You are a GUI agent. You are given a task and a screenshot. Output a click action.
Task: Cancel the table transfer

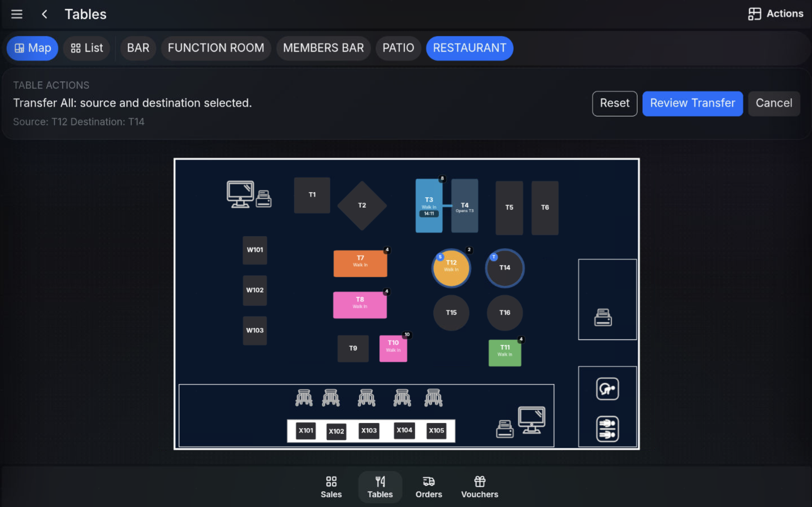coord(774,103)
